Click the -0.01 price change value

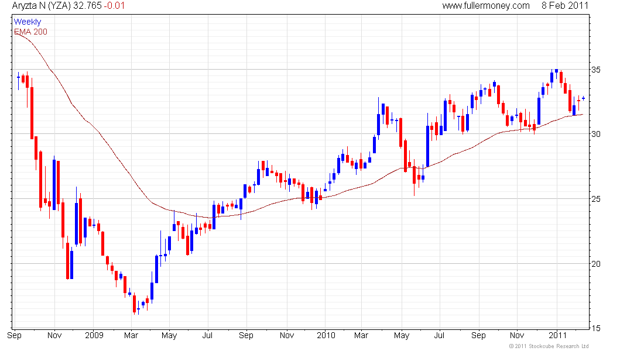(x=115, y=6)
